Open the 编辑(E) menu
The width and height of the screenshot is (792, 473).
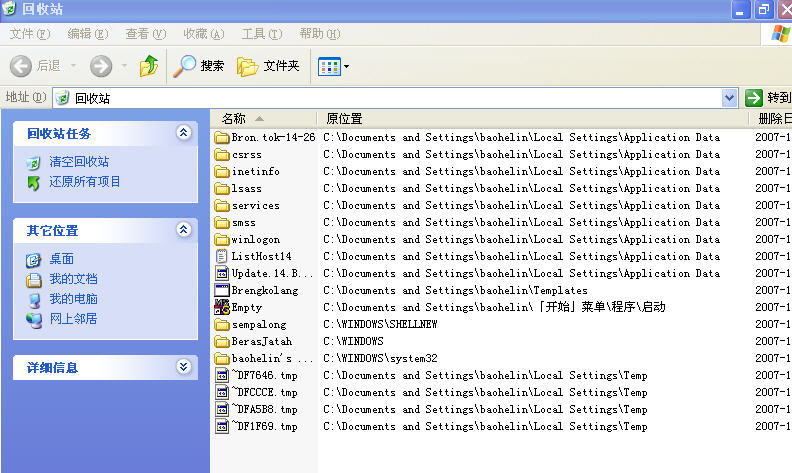point(88,34)
